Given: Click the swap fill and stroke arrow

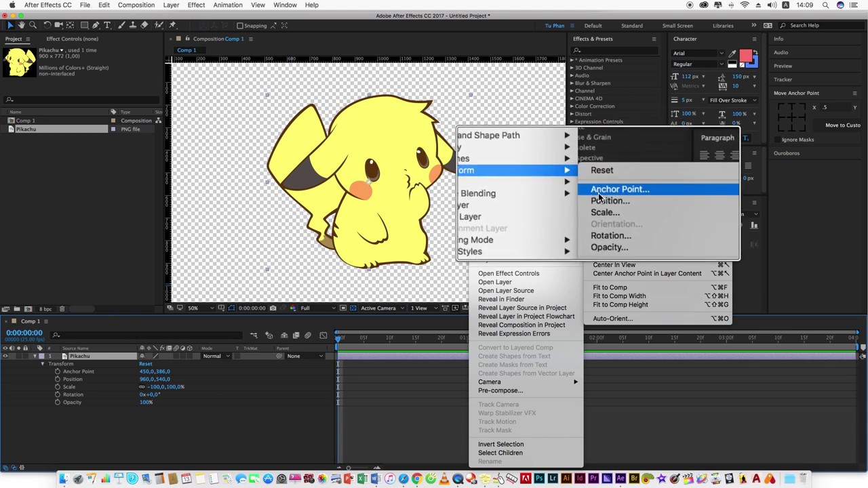Looking at the screenshot, I should point(755,52).
